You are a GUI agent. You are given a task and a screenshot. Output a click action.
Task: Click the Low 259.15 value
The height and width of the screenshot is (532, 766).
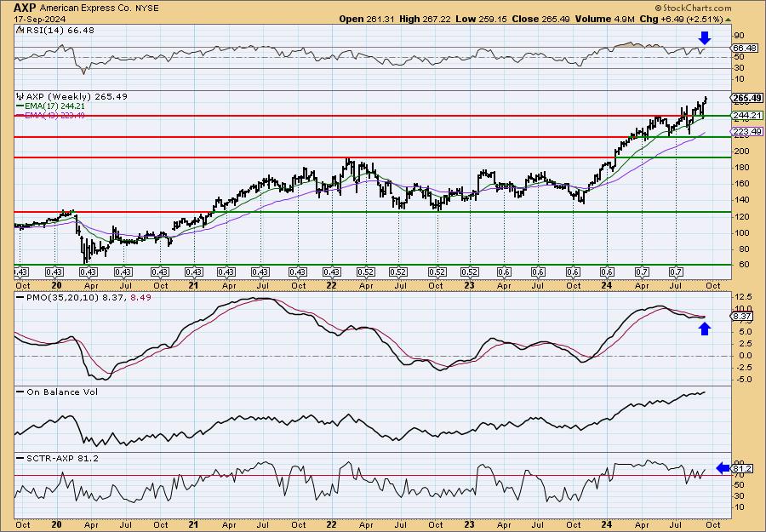(481, 19)
